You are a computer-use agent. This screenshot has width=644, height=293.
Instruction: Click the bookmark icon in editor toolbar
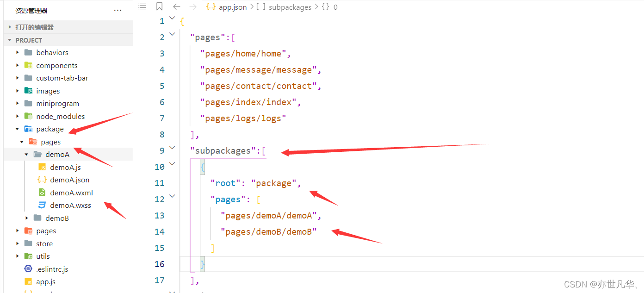159,7
